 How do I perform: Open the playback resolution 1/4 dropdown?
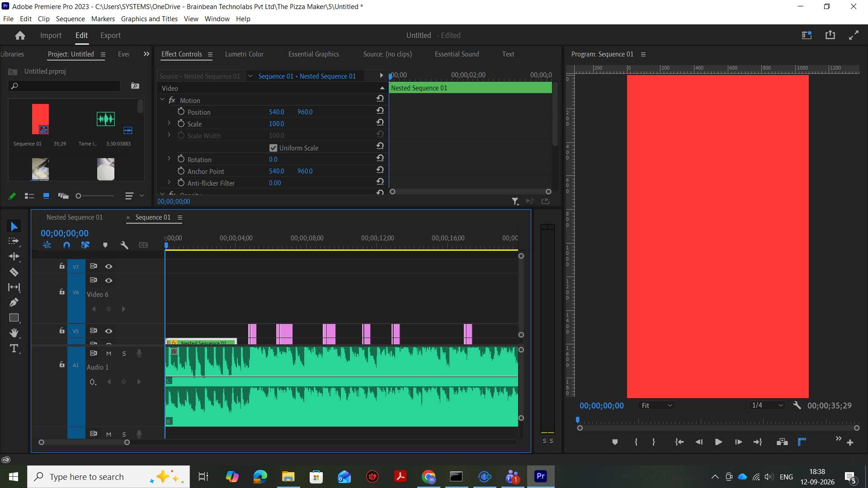click(x=767, y=405)
